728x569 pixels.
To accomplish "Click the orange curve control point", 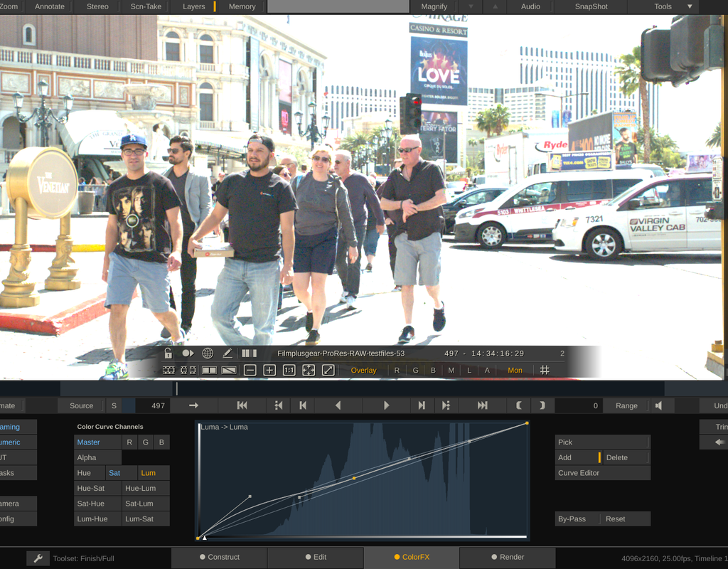I will tap(354, 478).
